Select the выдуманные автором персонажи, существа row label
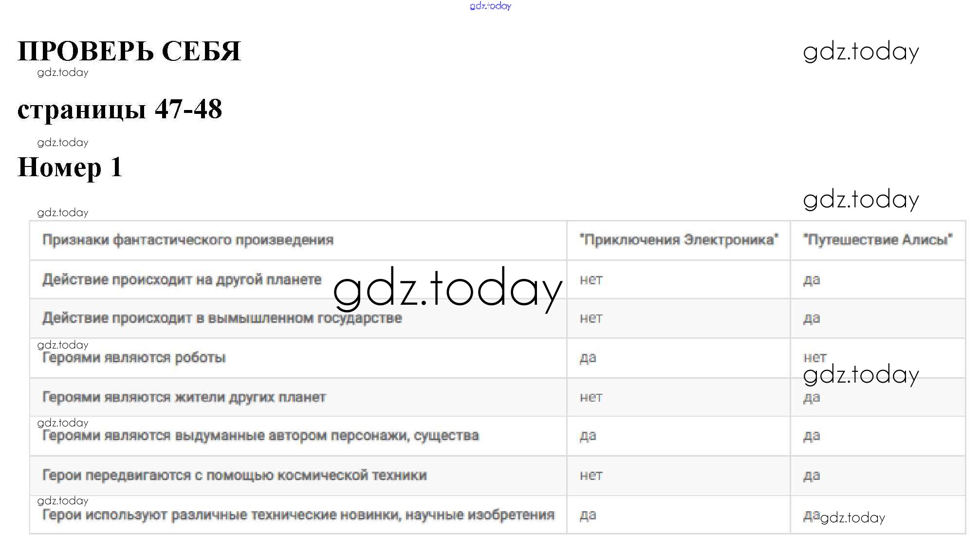Screen dimensions: 980x552 click(260, 436)
